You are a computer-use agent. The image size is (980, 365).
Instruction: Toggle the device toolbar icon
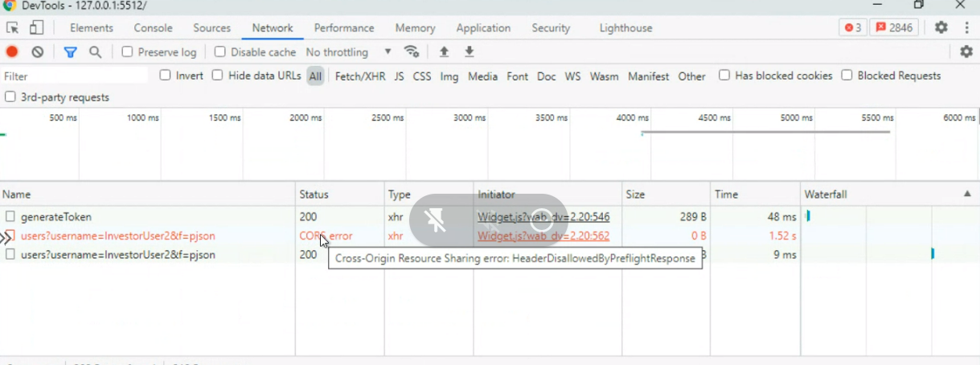click(x=36, y=28)
